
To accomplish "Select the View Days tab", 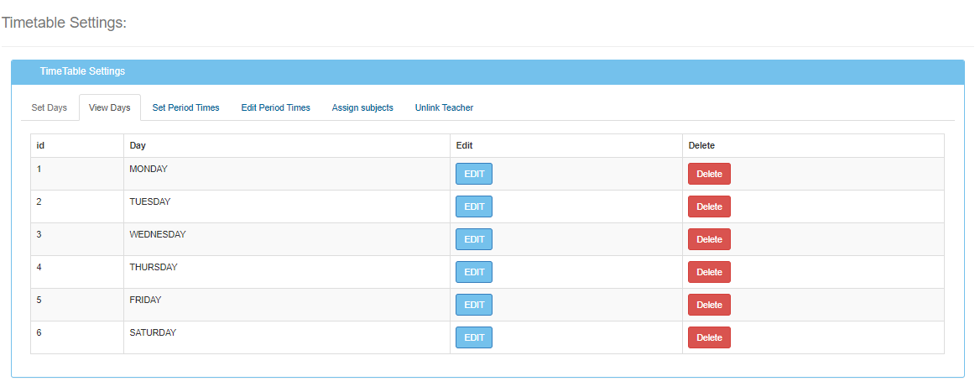I will click(x=109, y=107).
